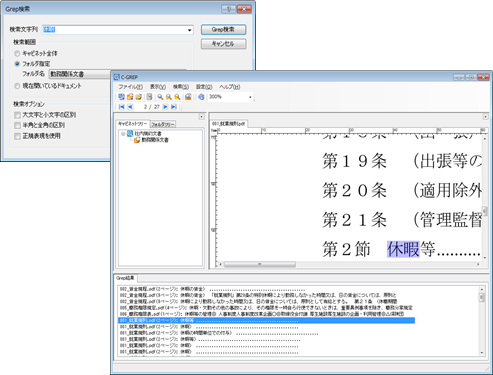Select the 勤務関係文書 folder in tree
The image size is (493, 375).
pos(155,140)
